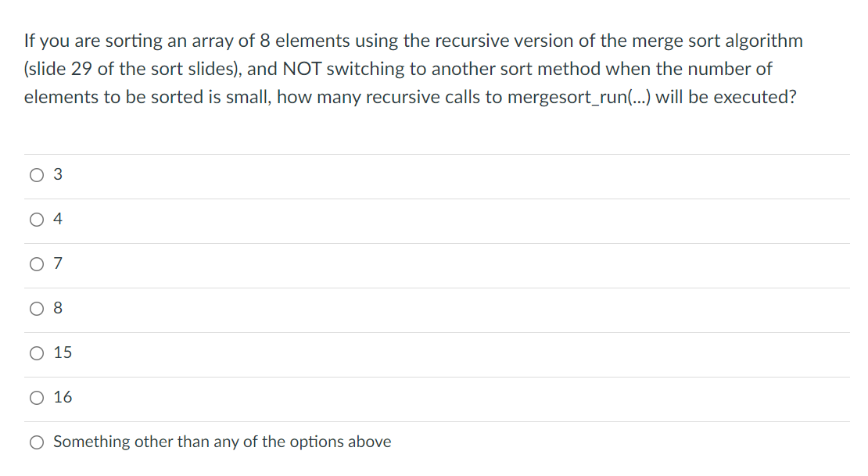The width and height of the screenshot is (868, 476).
Task: Select the radio button for answer 3
Action: [x=37, y=175]
